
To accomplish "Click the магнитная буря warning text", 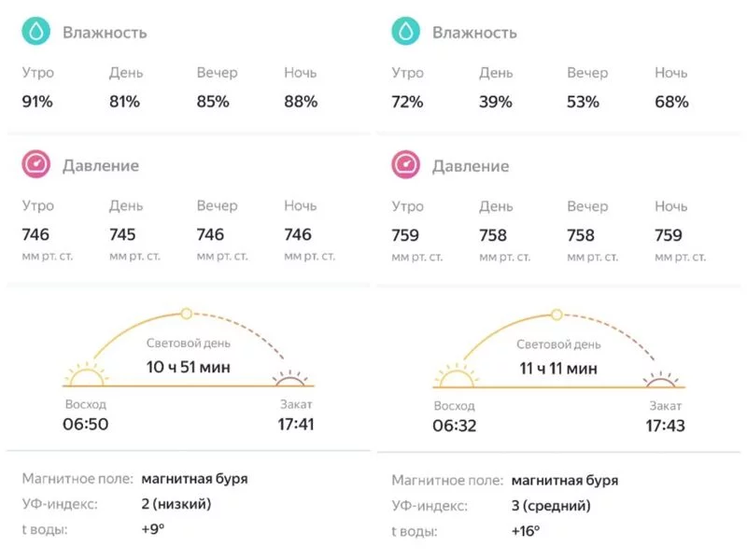I will click(x=194, y=480).
